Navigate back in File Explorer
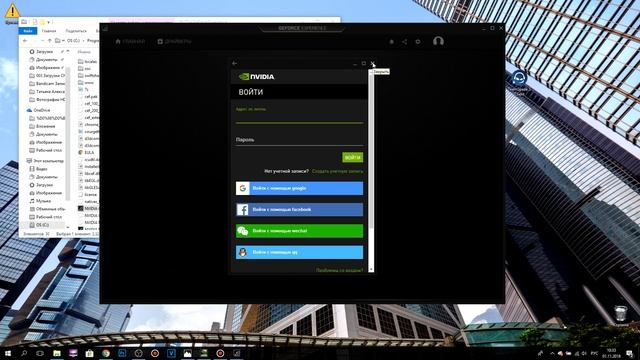 (x=25, y=41)
